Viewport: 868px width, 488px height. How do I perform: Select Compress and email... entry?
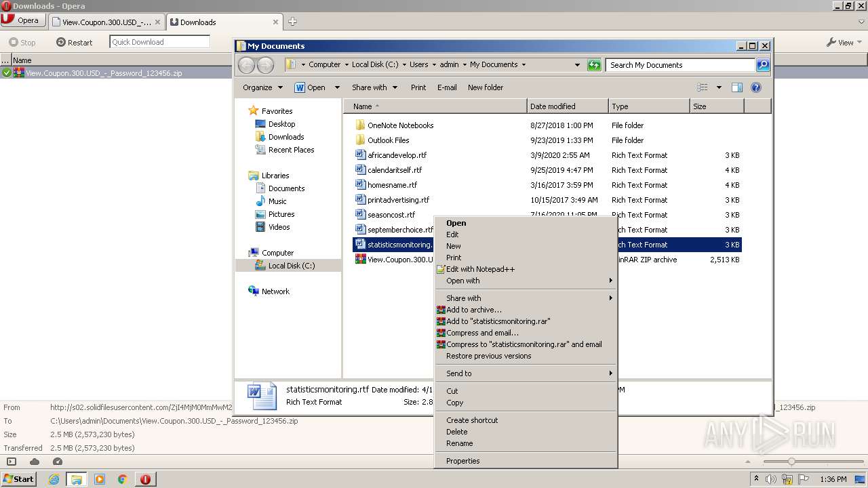526,333
